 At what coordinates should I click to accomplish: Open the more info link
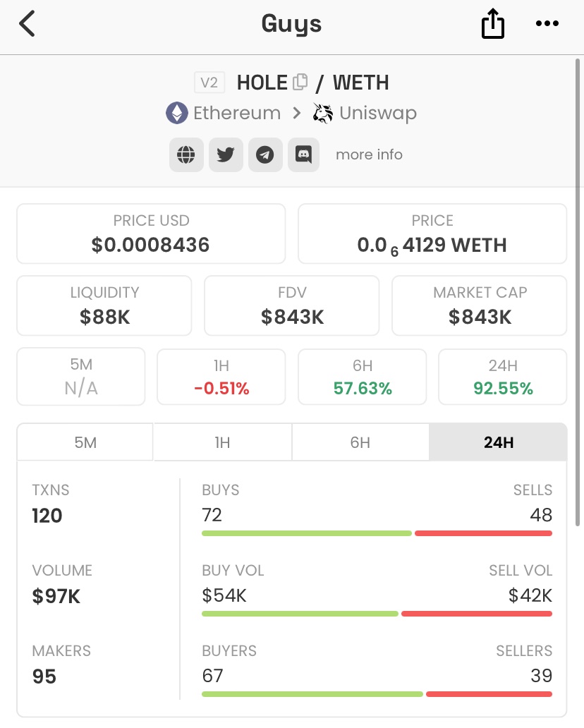tap(369, 154)
